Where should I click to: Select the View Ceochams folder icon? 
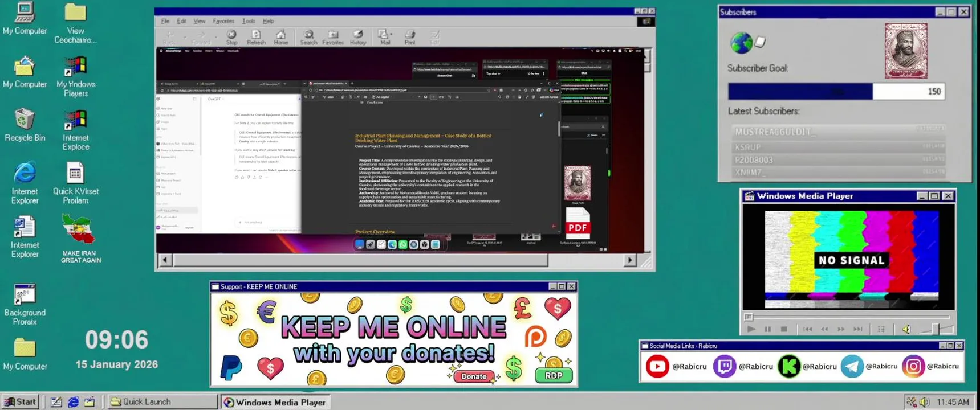pos(75,23)
